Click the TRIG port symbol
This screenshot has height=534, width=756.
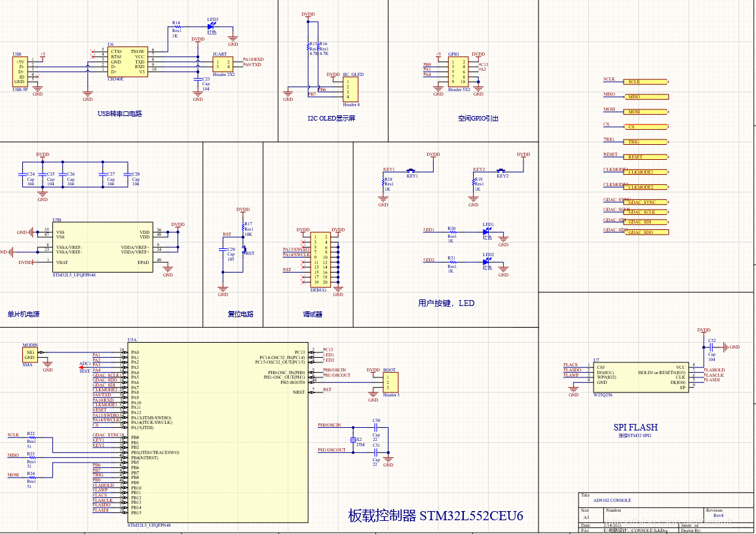tap(645, 142)
